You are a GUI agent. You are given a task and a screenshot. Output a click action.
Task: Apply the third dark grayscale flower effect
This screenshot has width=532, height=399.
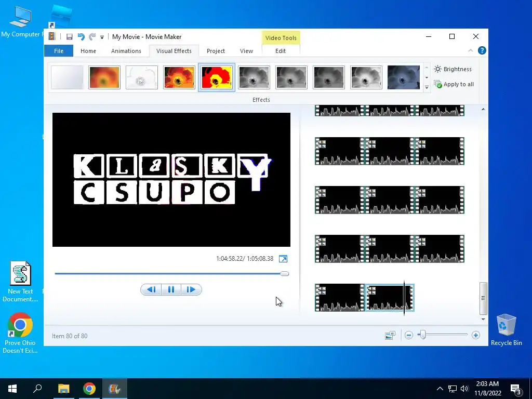pyautogui.click(x=329, y=77)
